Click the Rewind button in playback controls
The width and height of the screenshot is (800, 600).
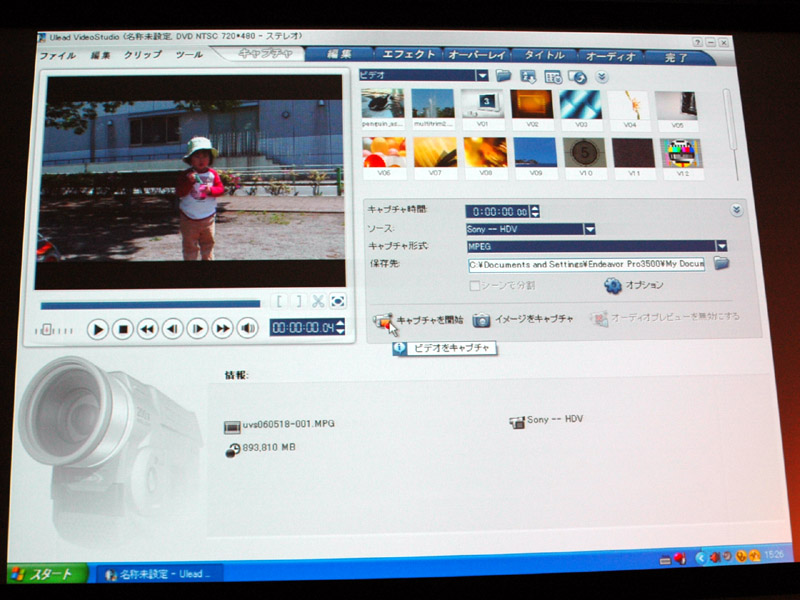click(x=147, y=328)
